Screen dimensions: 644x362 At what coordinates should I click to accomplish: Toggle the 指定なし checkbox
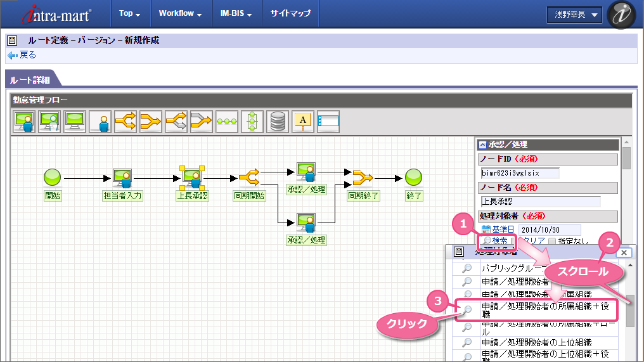pyautogui.click(x=552, y=241)
